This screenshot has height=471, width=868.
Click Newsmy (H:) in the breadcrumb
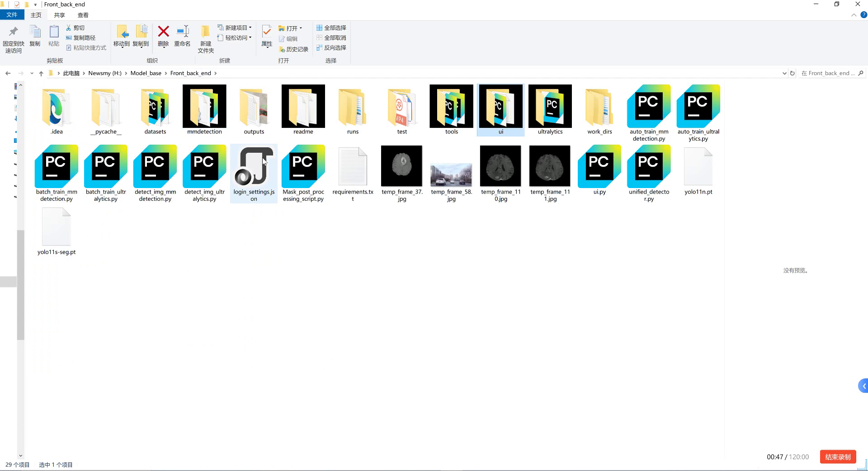(x=105, y=73)
